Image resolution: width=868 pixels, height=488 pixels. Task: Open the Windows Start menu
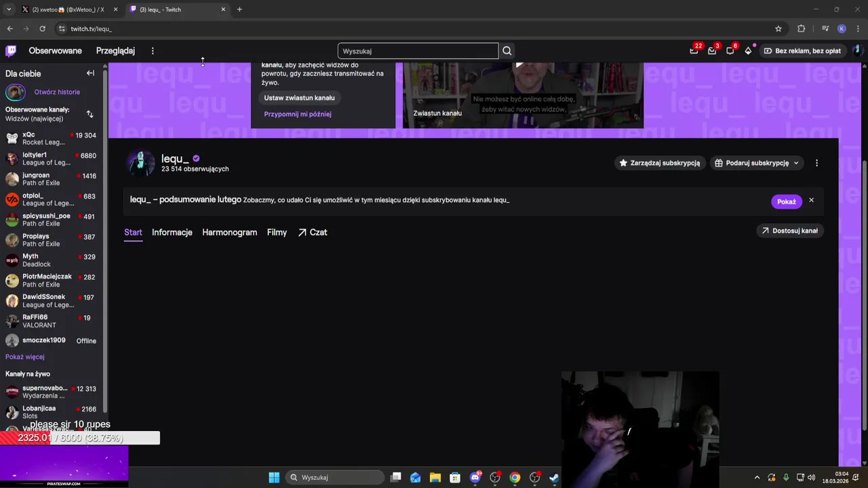[x=274, y=477]
